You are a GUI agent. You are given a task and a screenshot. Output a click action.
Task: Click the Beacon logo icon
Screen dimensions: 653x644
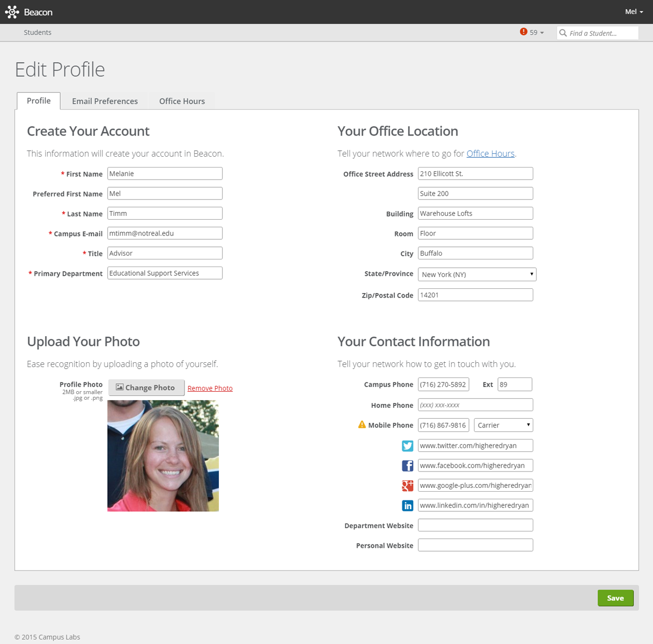(x=12, y=11)
